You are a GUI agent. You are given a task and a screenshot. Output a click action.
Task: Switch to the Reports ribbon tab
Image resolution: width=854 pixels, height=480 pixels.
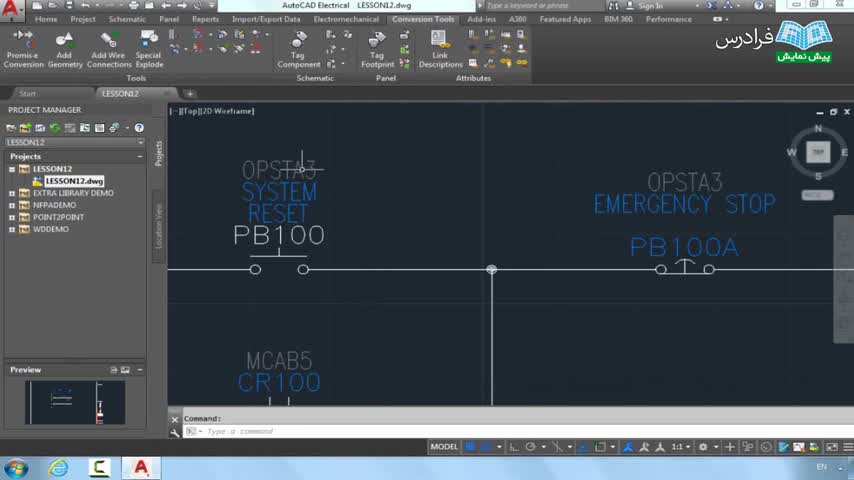[205, 19]
